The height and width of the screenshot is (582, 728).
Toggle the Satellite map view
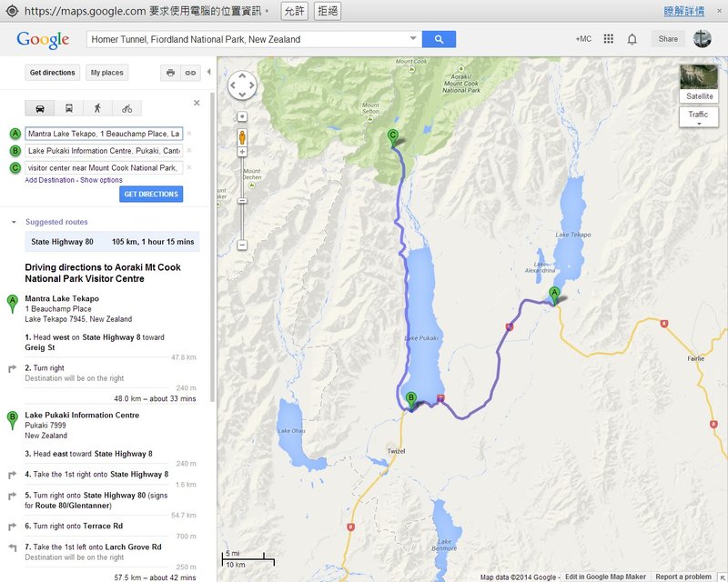[699, 83]
